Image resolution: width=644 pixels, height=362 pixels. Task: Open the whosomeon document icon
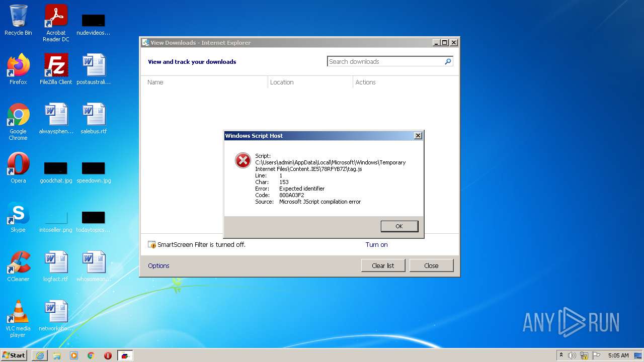[x=94, y=266]
